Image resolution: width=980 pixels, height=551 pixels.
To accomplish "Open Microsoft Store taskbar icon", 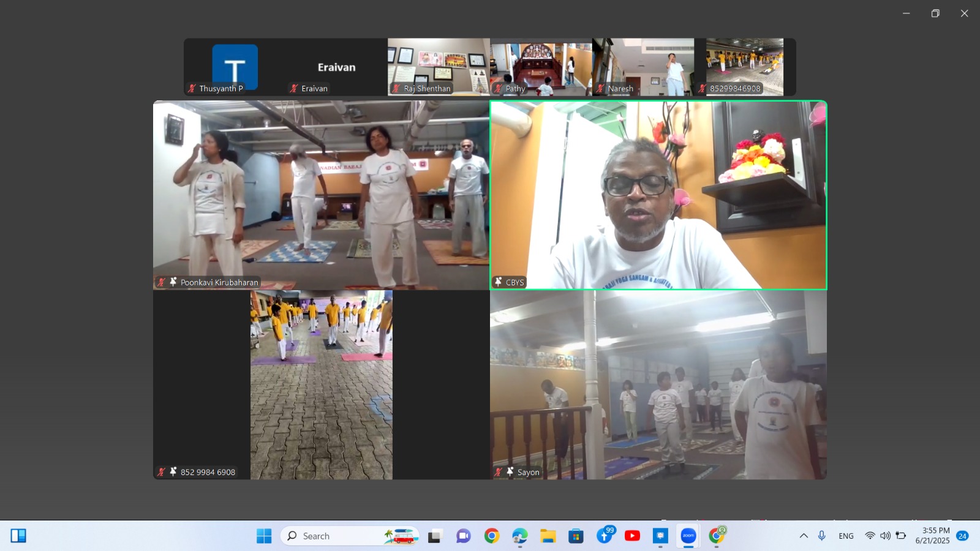I will pyautogui.click(x=576, y=536).
